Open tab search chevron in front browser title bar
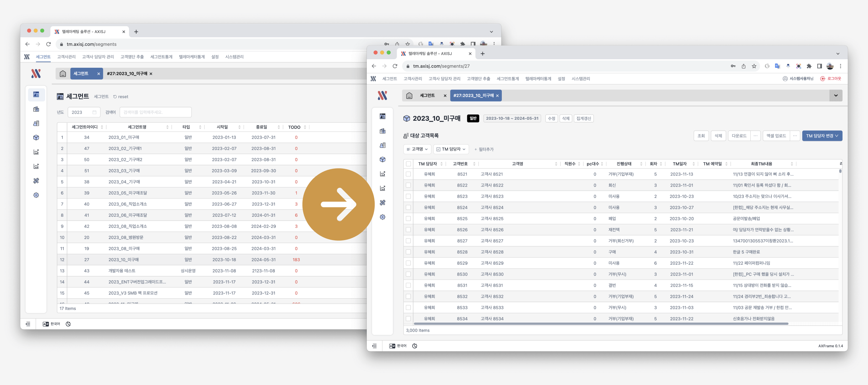Screen dimensions: 868x385 pyautogui.click(x=838, y=54)
